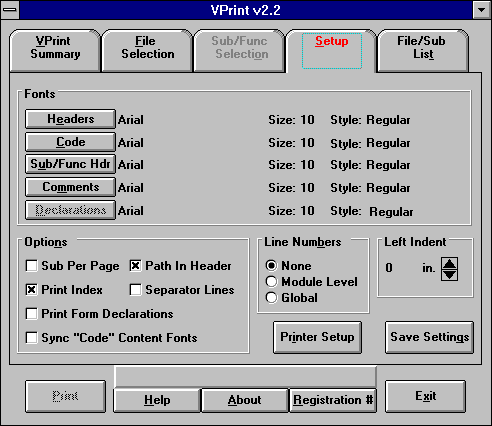492x426 pixels.
Task: Select Global line numbers option
Action: pos(271,298)
